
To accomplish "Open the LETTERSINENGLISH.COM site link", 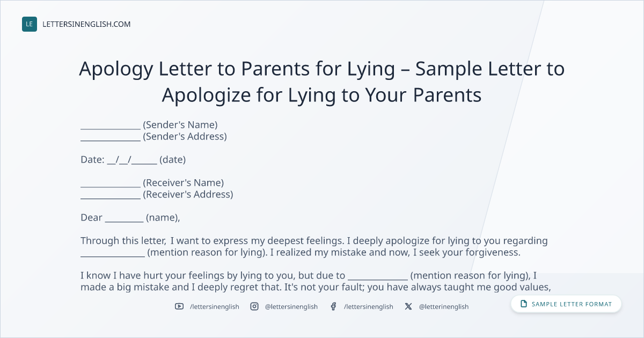I will pyautogui.click(x=86, y=24).
